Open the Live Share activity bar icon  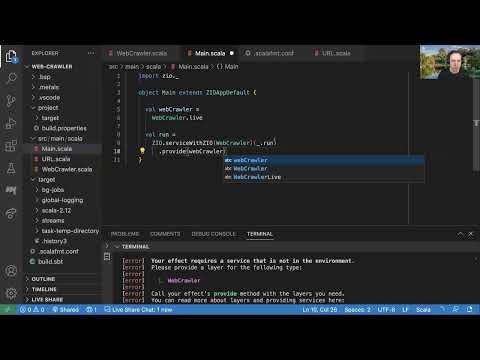point(11,213)
